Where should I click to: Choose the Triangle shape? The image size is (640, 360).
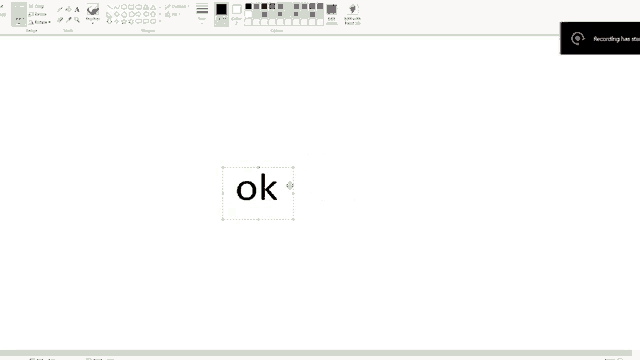[153, 7]
